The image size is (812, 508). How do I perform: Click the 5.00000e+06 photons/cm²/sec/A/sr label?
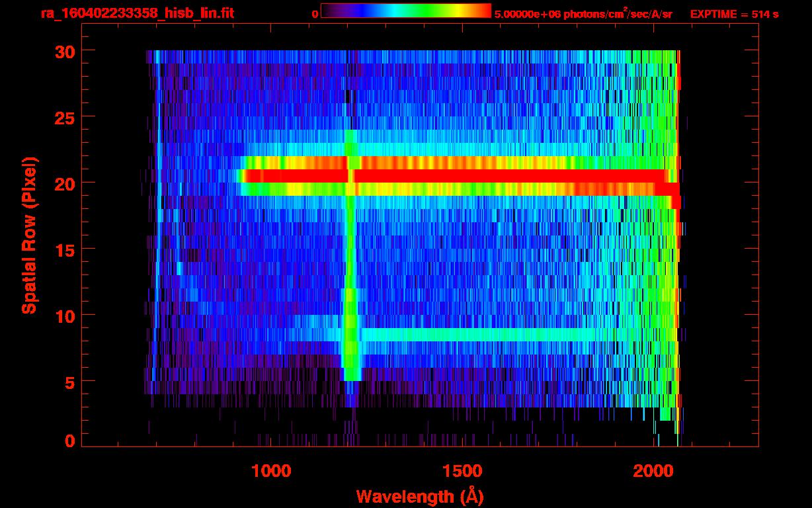(583, 13)
